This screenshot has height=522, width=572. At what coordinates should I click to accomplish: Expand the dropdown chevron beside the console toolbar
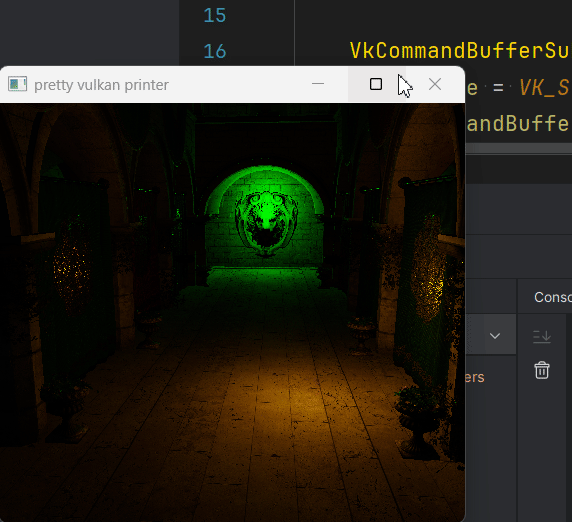pos(495,336)
